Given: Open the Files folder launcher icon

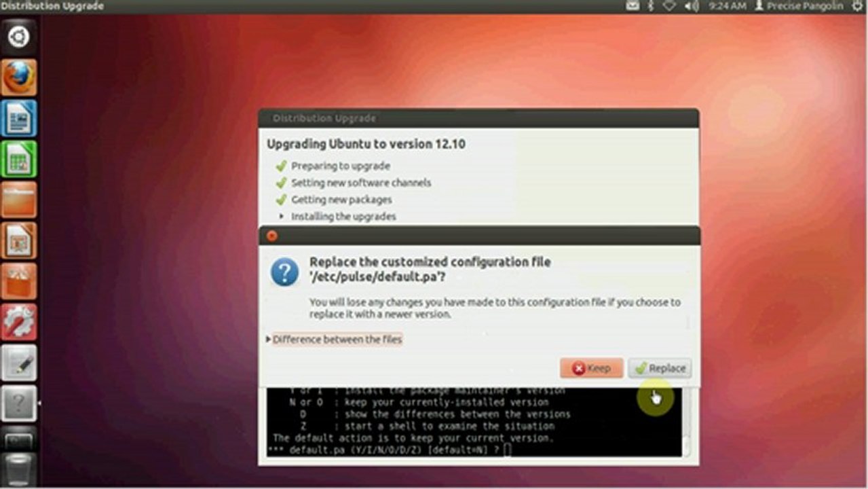Looking at the screenshot, I should [x=18, y=200].
